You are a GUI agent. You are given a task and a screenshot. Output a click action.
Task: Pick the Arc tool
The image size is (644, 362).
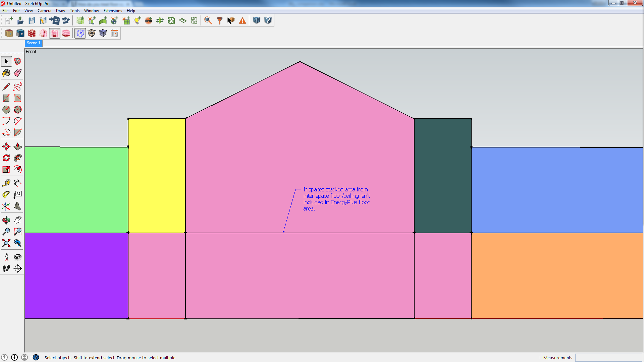6,121
